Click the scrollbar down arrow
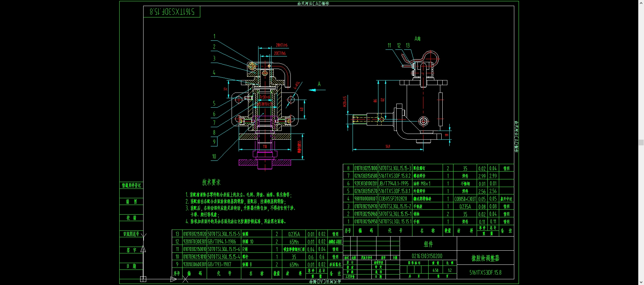644x285 pixels. click(641, 282)
